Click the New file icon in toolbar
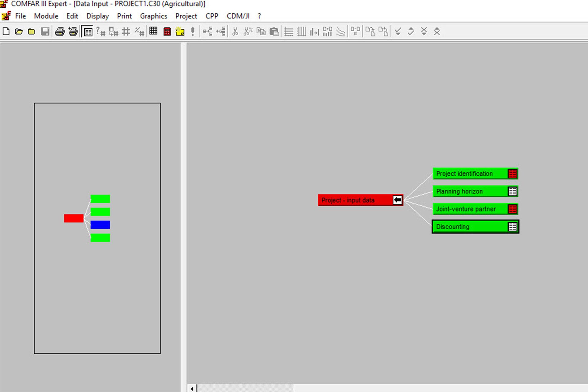 (x=6, y=31)
